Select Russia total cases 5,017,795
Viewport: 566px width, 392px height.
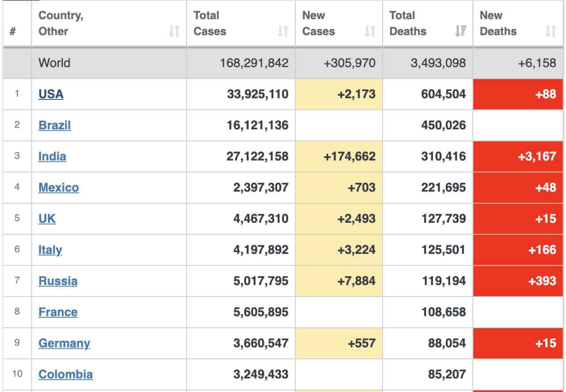pyautogui.click(x=261, y=281)
